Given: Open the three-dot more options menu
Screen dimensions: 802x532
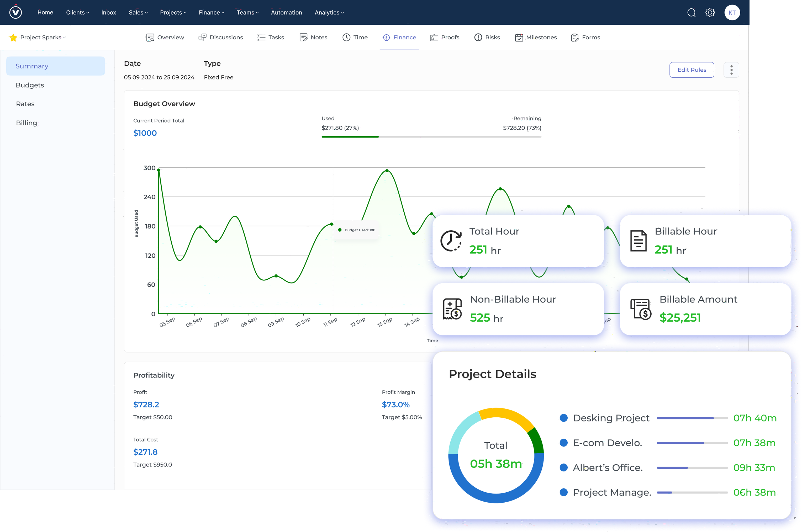Looking at the screenshot, I should pos(731,70).
